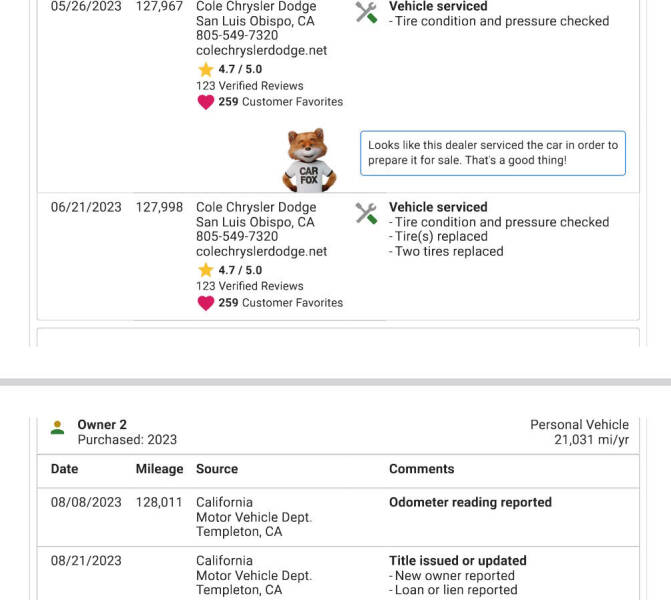Click the Owner 2 section heading
This screenshot has width=671, height=600.
coord(102,425)
